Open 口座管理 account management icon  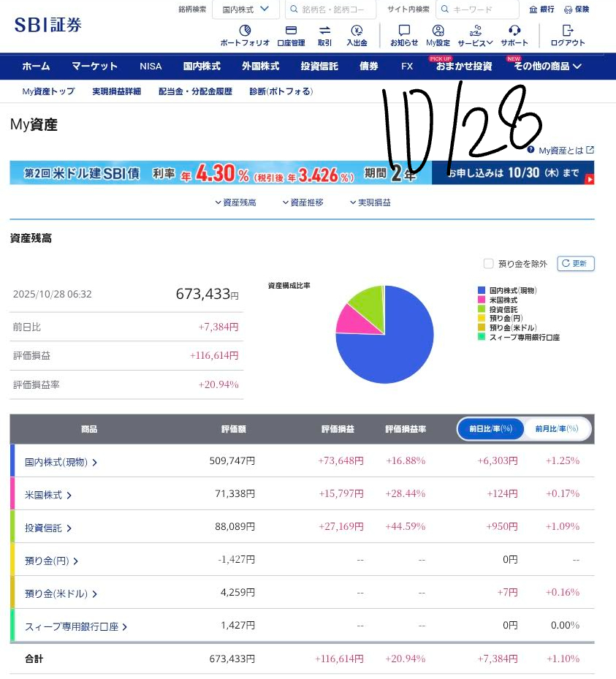(x=291, y=31)
